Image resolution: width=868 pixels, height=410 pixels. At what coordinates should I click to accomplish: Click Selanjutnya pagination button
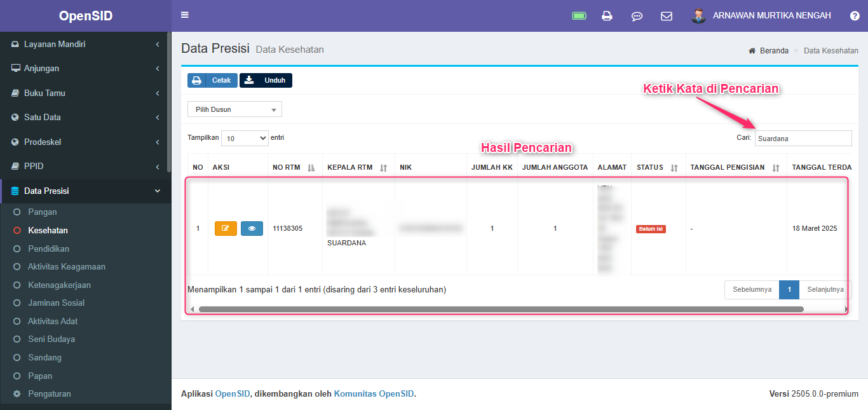pyautogui.click(x=825, y=290)
